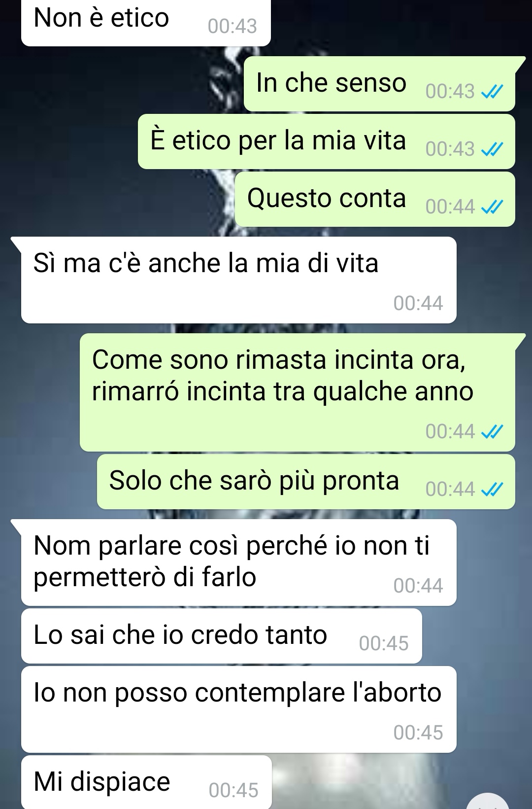Select the 'Come sono rimasta incinta ora' message
This screenshot has width=532, height=809.
[298, 392]
